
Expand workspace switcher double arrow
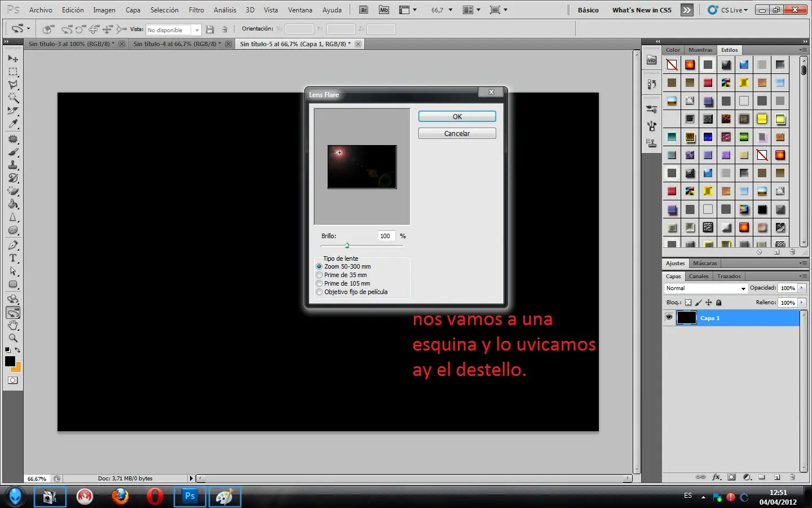pyautogui.click(x=686, y=10)
